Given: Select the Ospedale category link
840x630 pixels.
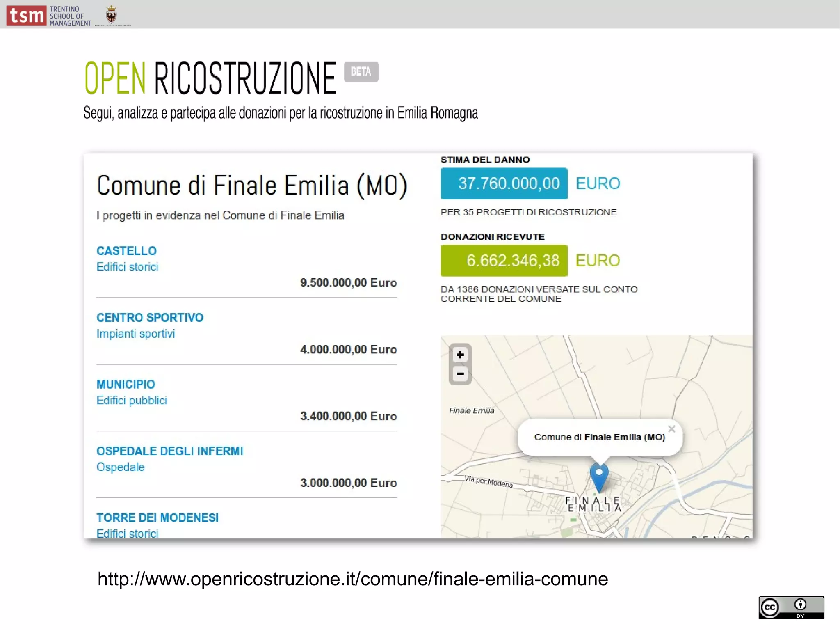Looking at the screenshot, I should pos(120,467).
